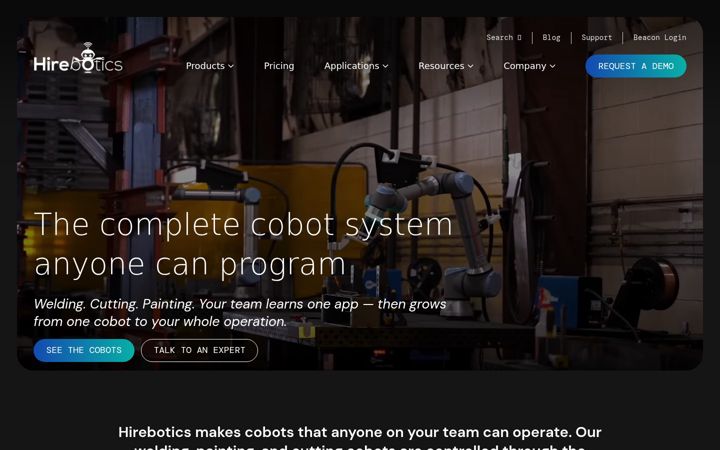
Task: Click the See the Cobots button
Action: (x=84, y=350)
